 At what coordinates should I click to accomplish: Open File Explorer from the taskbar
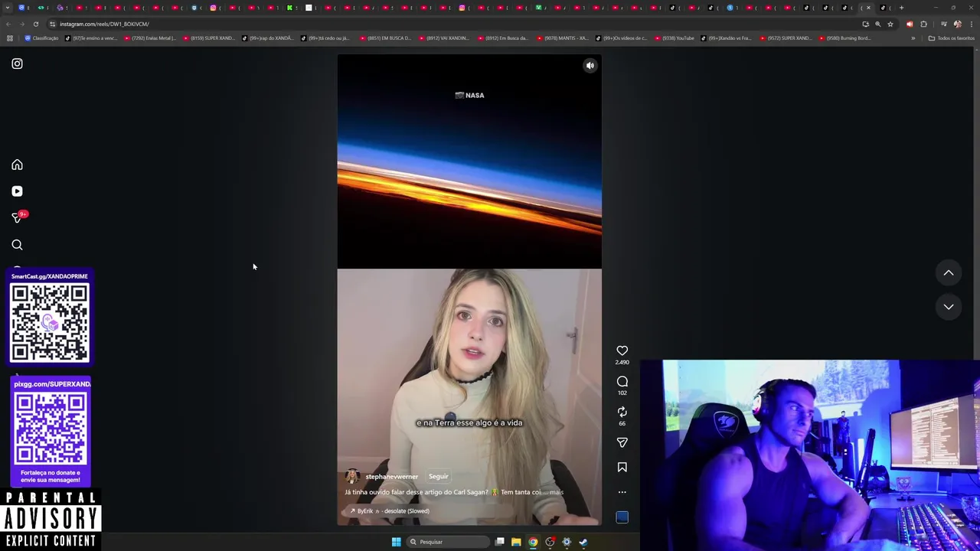[516, 542]
